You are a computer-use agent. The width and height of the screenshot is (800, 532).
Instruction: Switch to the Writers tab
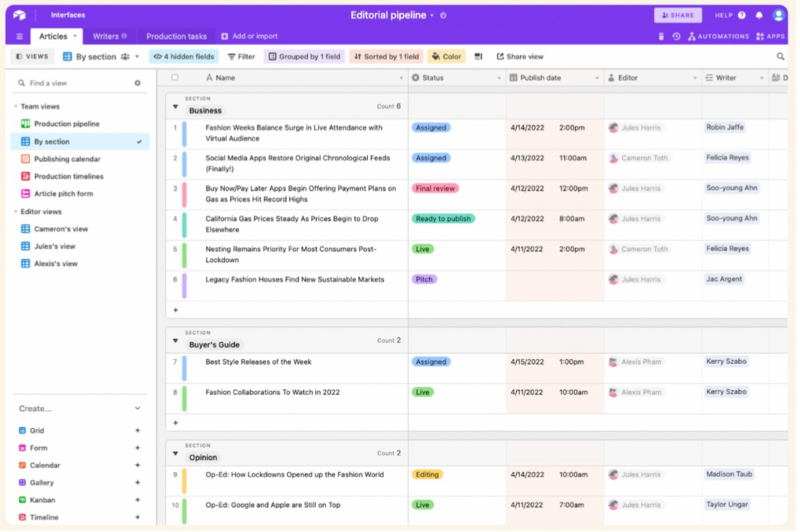108,35
